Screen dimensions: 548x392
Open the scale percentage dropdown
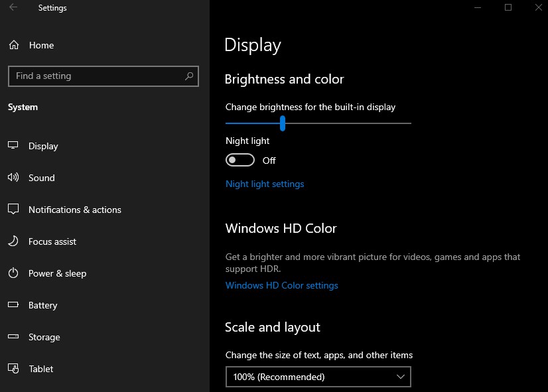318,377
